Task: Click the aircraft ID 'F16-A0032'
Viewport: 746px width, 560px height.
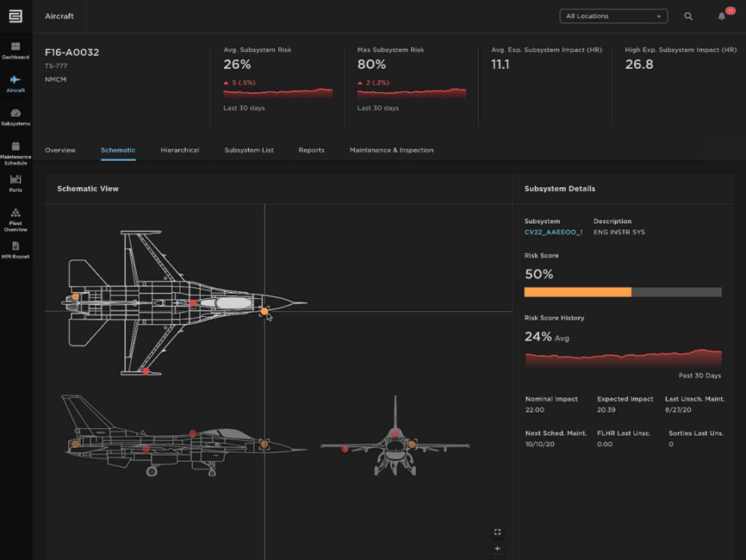Action: [x=71, y=52]
